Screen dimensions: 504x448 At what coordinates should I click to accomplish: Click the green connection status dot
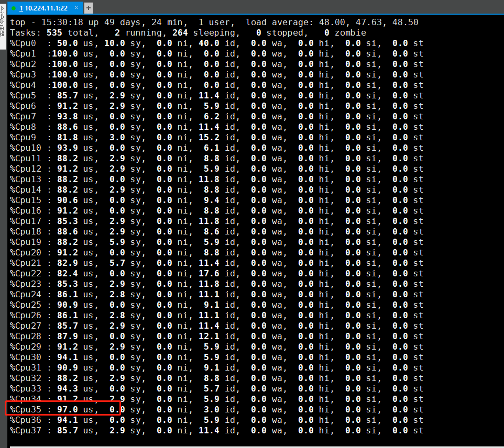14,8
